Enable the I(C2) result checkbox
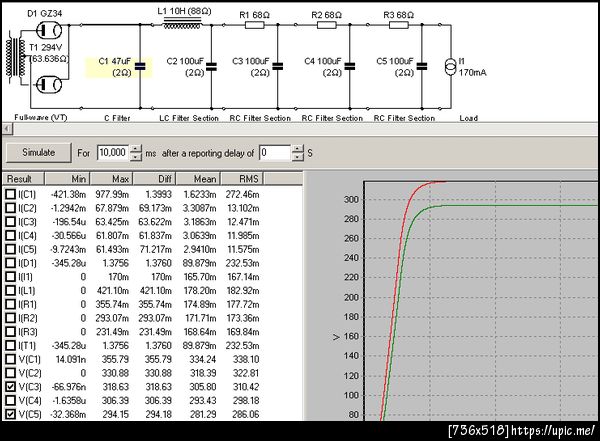Image resolution: width=600 pixels, height=441 pixels. coord(10,208)
